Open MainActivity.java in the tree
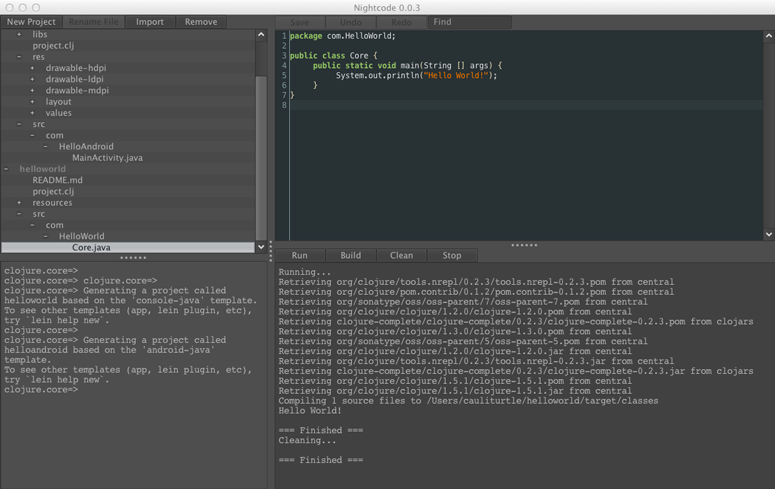The width and height of the screenshot is (775, 489). click(x=107, y=158)
